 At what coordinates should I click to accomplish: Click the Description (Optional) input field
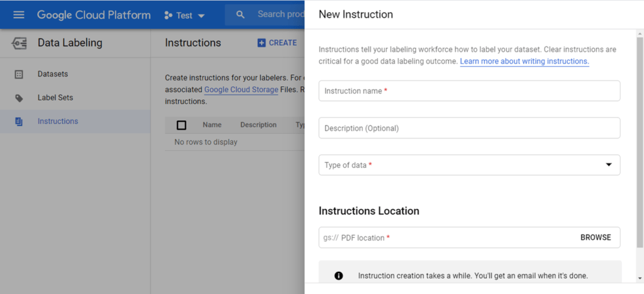(x=469, y=128)
